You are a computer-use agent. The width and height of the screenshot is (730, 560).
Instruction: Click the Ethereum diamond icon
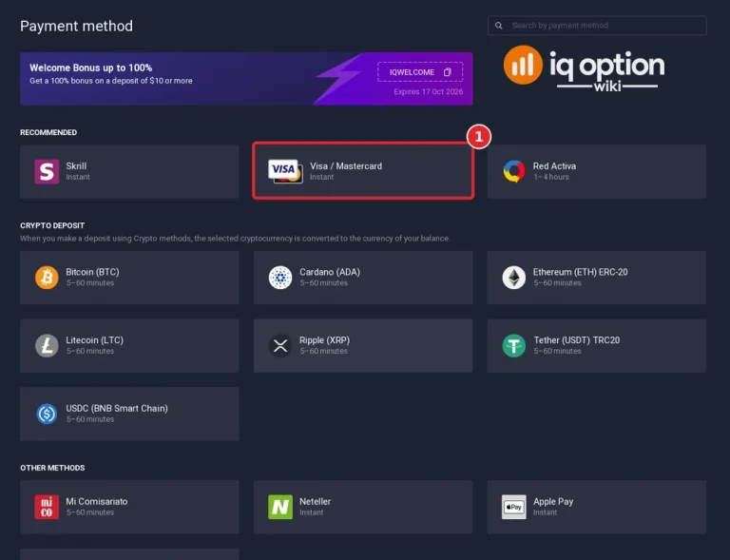[x=514, y=278]
